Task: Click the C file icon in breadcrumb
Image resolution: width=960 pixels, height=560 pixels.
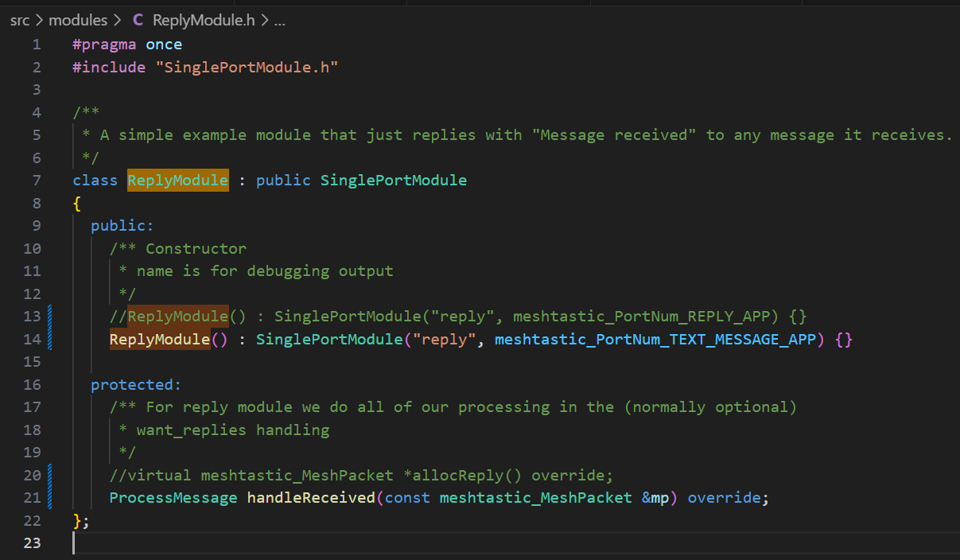Action: point(138,21)
